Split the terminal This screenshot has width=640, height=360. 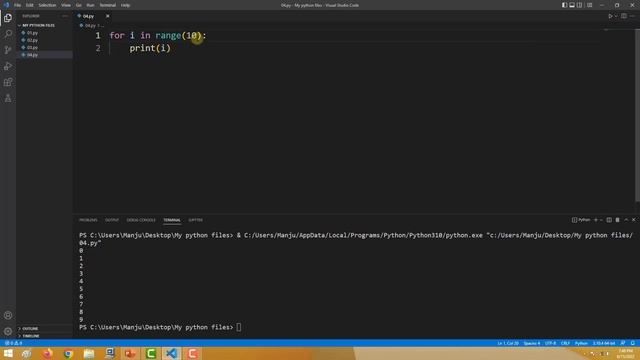click(x=609, y=220)
